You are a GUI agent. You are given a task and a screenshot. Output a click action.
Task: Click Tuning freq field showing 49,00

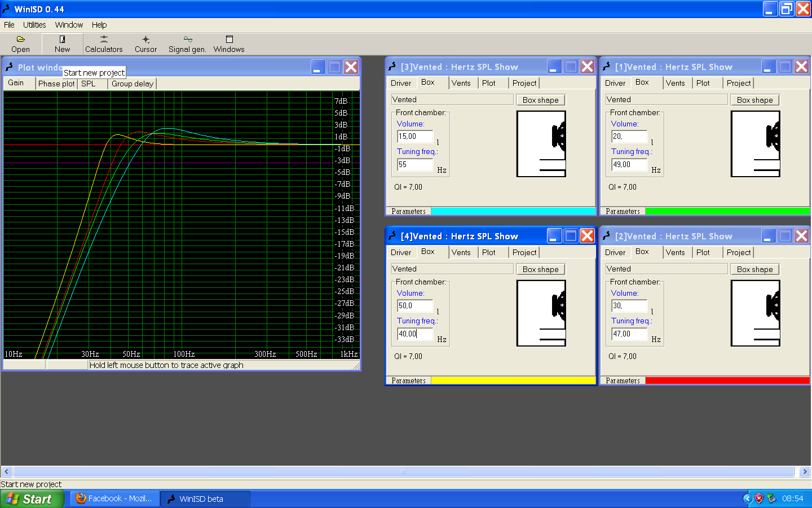(x=629, y=165)
